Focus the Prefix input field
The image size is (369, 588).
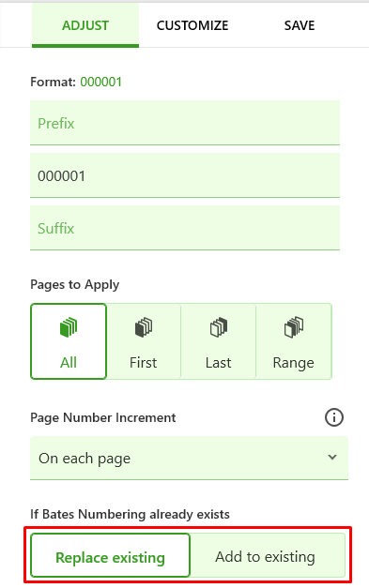(x=185, y=123)
